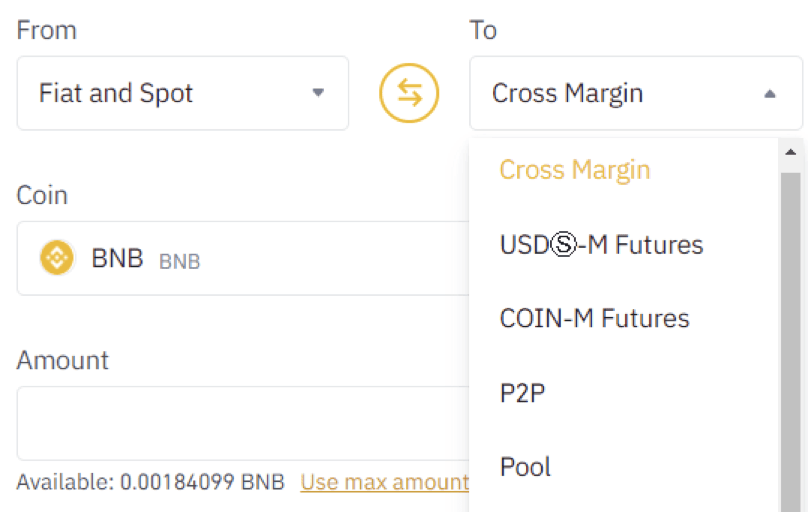Collapse the To wallet dropdown
The image size is (808, 512).
(x=636, y=93)
